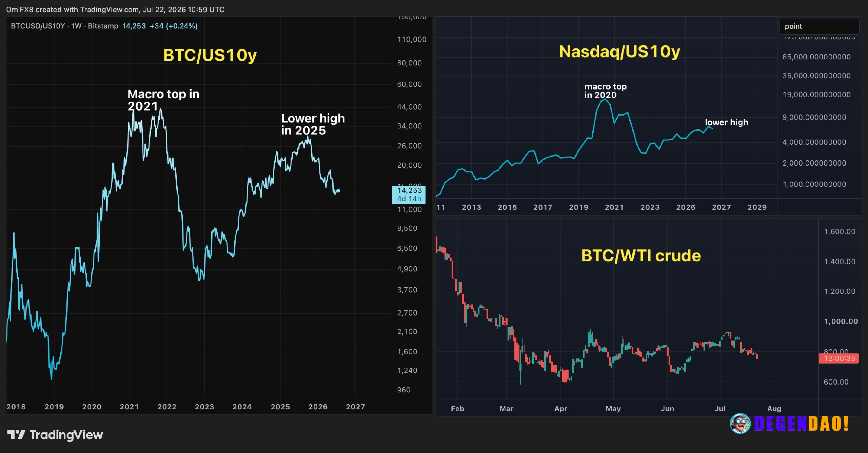Click the 'Lower high in 2025' annotation
868x453 pixels.
pos(313,124)
